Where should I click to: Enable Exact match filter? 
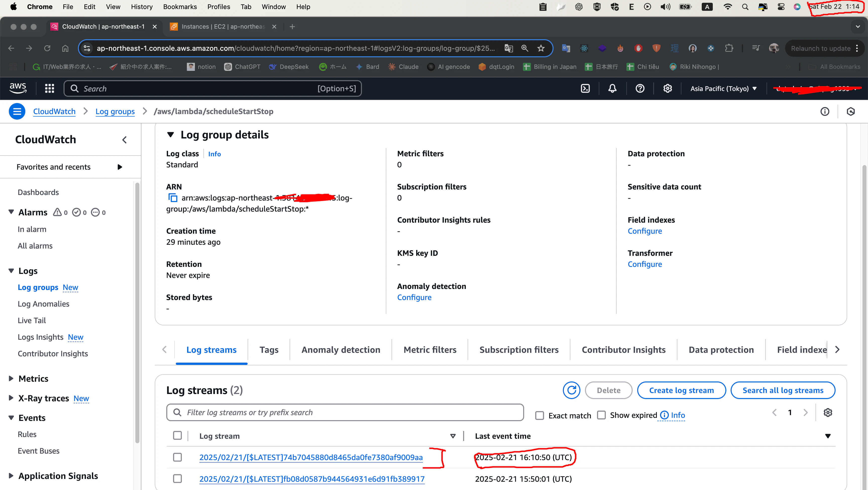point(539,415)
